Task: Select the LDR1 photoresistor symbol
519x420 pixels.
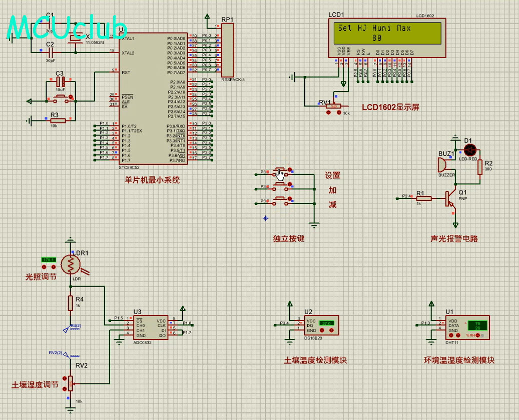Action: coord(71,264)
